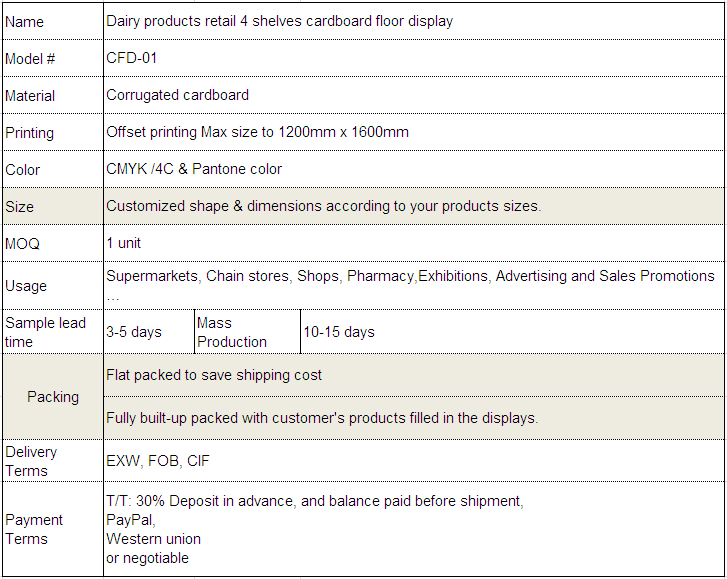Click the Usage description listing Supermarkets

[410, 277]
